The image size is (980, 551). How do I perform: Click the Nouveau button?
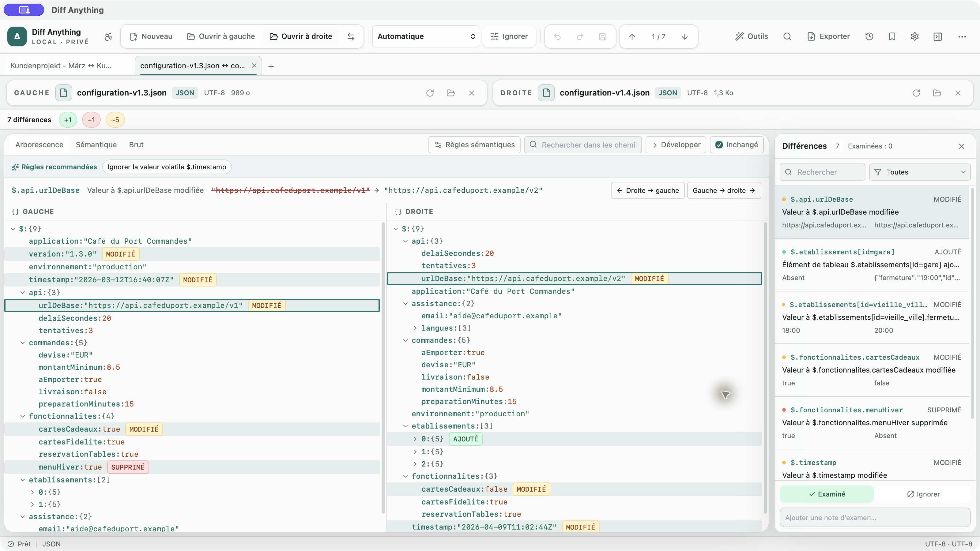click(x=151, y=36)
